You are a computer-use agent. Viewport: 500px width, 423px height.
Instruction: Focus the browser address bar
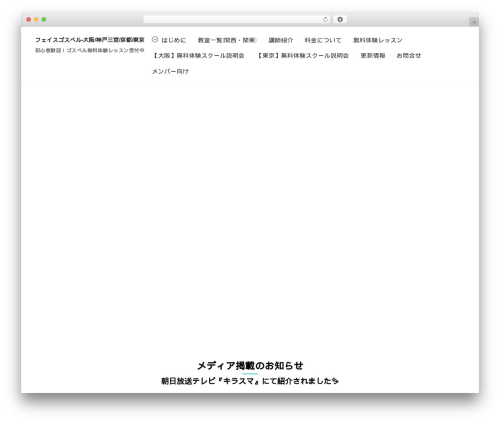[x=237, y=19]
